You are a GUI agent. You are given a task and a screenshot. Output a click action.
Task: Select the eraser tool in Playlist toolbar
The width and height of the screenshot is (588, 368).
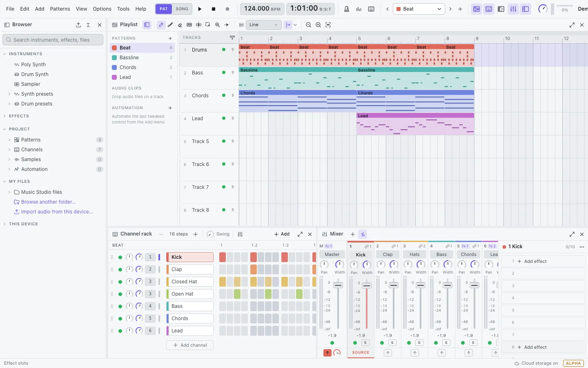pyautogui.click(x=180, y=25)
